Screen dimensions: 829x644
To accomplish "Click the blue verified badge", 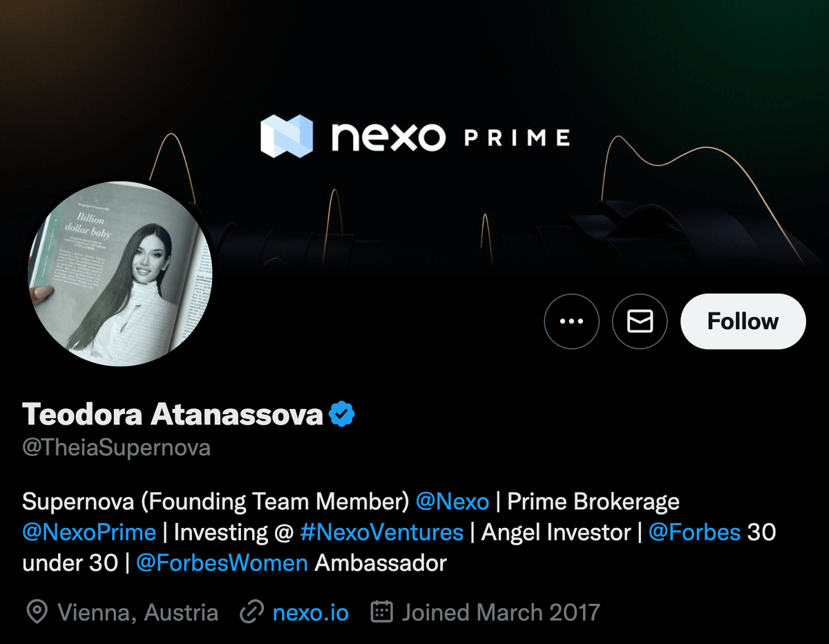I will (341, 415).
